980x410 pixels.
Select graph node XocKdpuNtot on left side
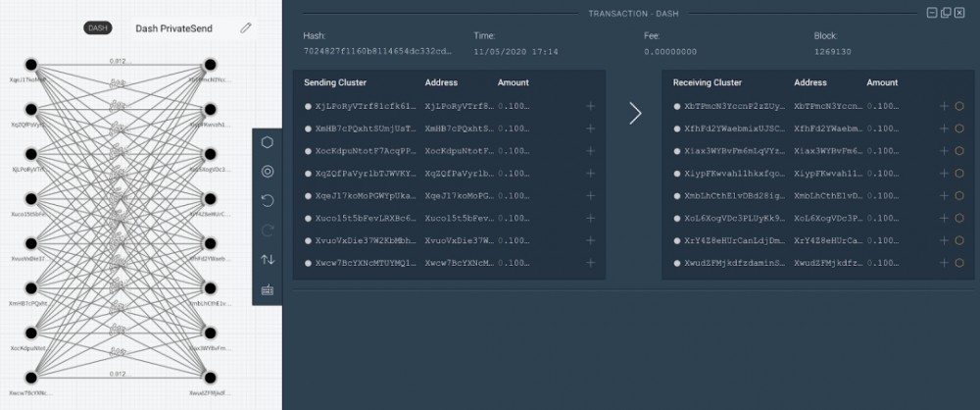[x=30, y=333]
